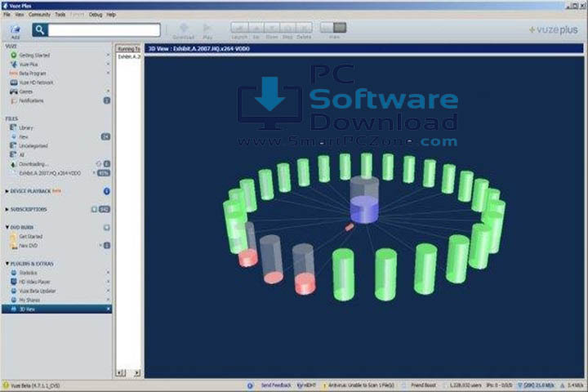Open Vuze Plus sidebar entry
Screen dimensions: 588x392
pos(29,65)
